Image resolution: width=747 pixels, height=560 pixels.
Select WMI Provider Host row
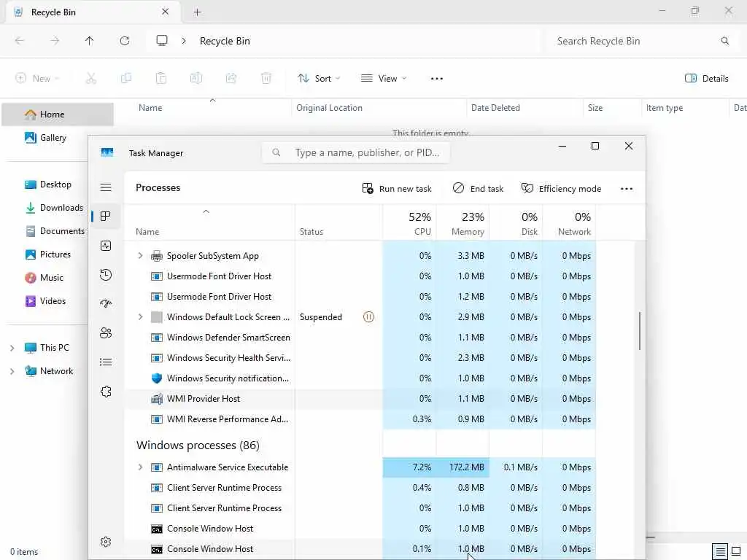(360, 399)
